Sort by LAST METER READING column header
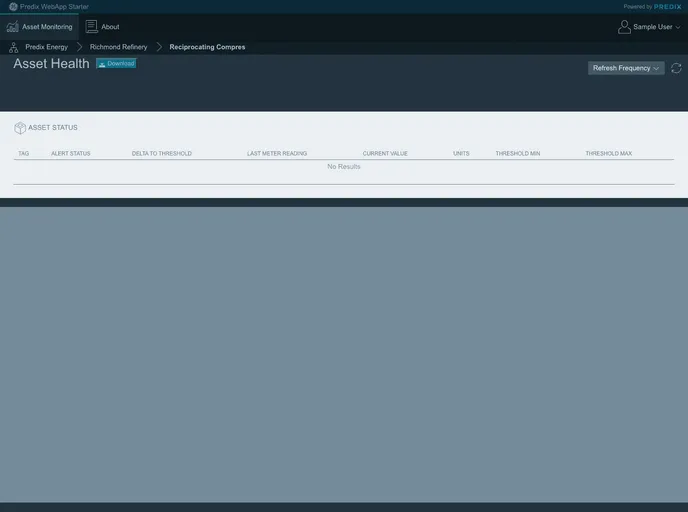This screenshot has width=688, height=512. pos(277,154)
